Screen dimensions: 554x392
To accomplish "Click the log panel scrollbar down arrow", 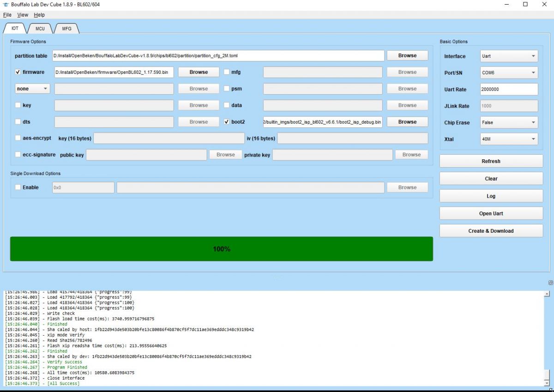I will tap(548, 383).
